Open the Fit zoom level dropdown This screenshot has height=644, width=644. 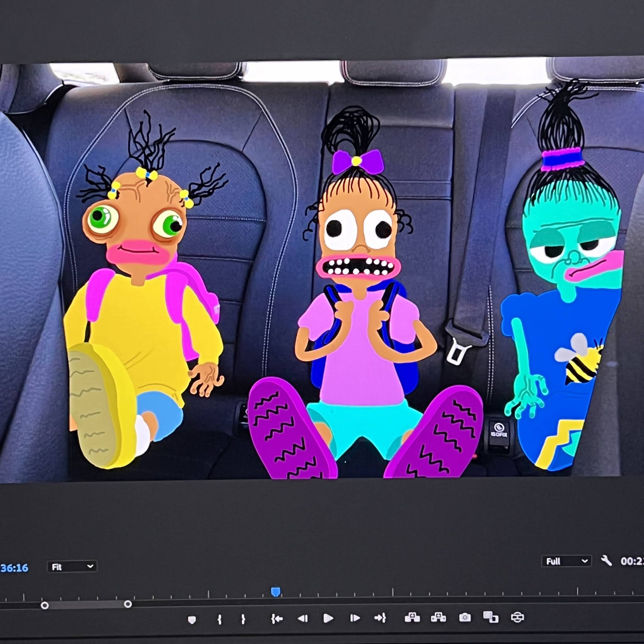(x=72, y=567)
